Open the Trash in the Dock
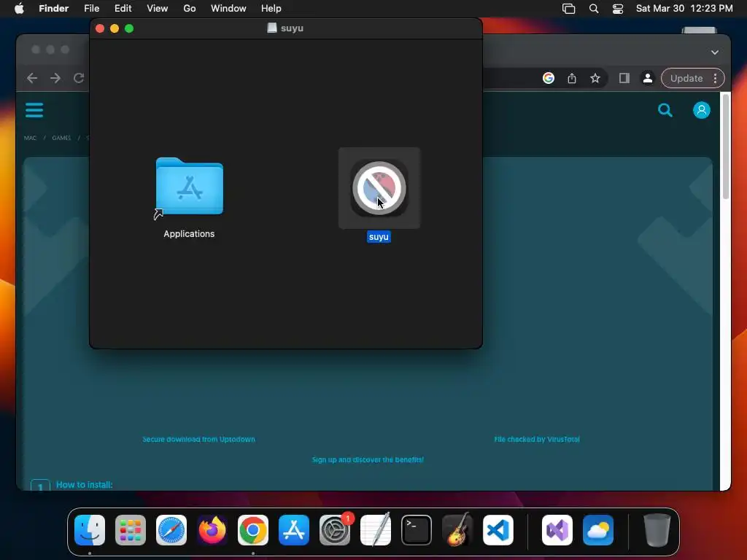This screenshot has width=747, height=560. (x=657, y=530)
